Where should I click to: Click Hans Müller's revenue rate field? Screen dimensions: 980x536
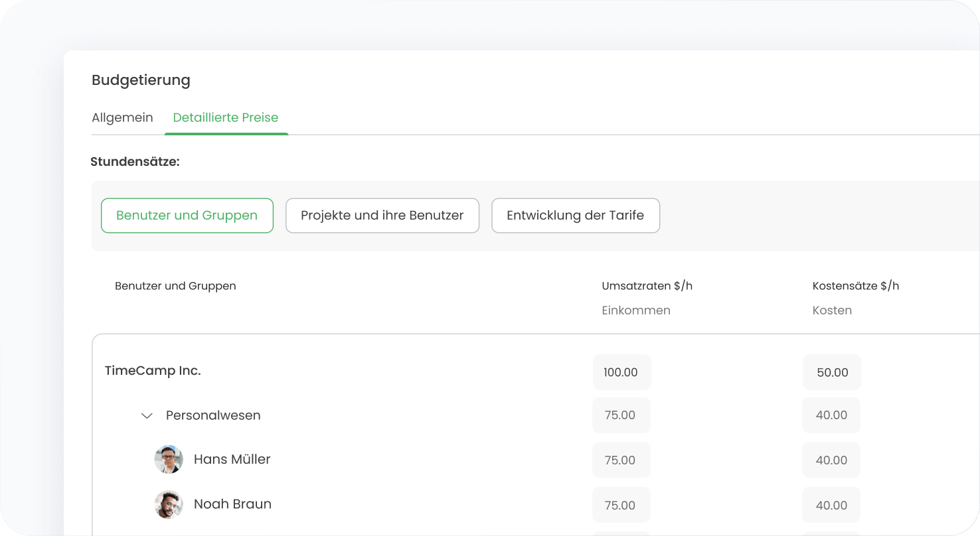621,460
